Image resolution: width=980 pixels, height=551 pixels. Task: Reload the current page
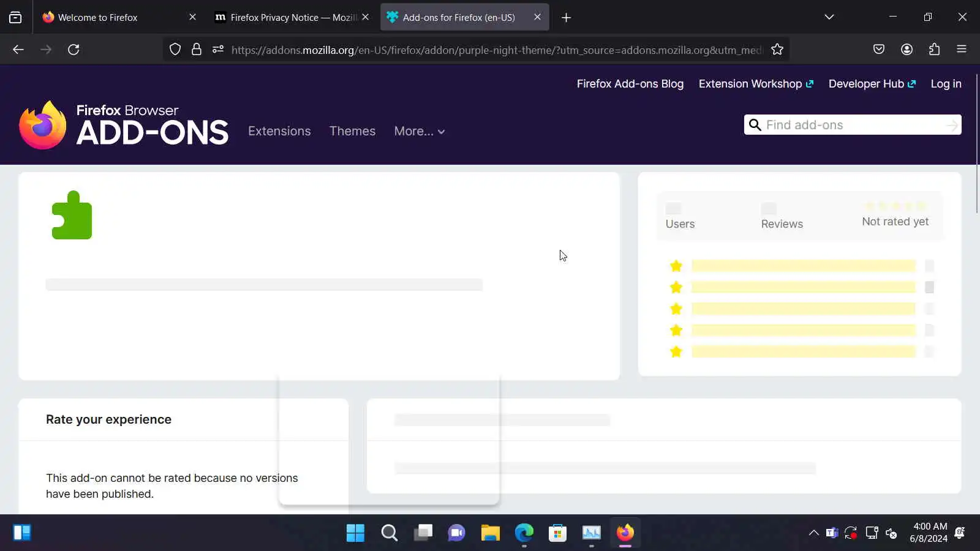click(73, 50)
